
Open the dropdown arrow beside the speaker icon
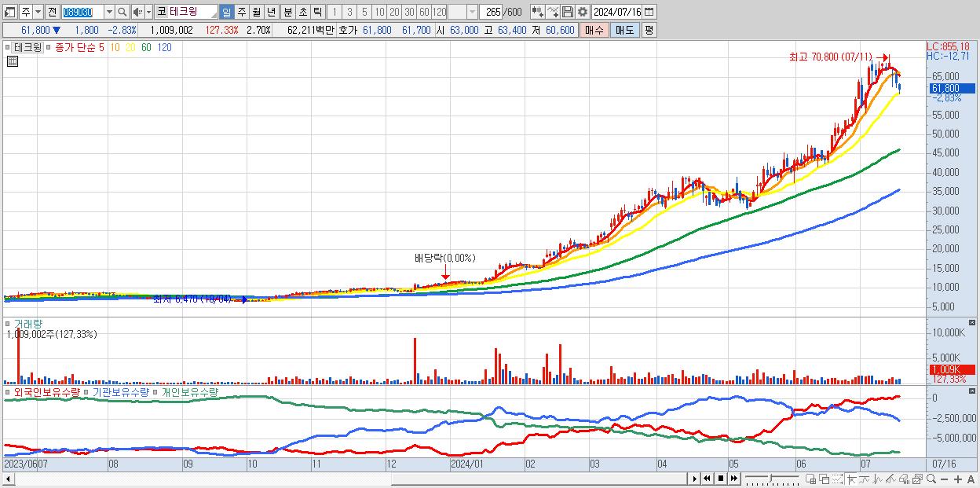(148, 12)
